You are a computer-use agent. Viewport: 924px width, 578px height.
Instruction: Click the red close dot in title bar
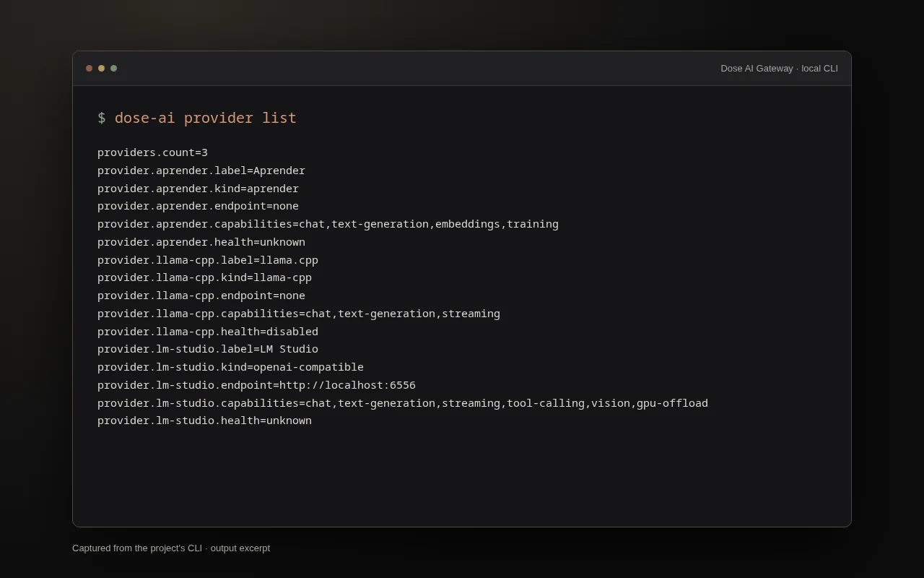click(x=89, y=69)
